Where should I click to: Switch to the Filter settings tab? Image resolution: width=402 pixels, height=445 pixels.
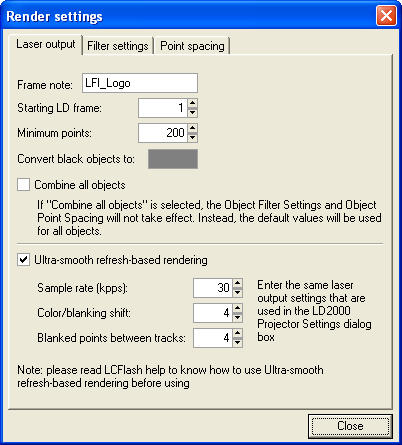click(x=118, y=46)
